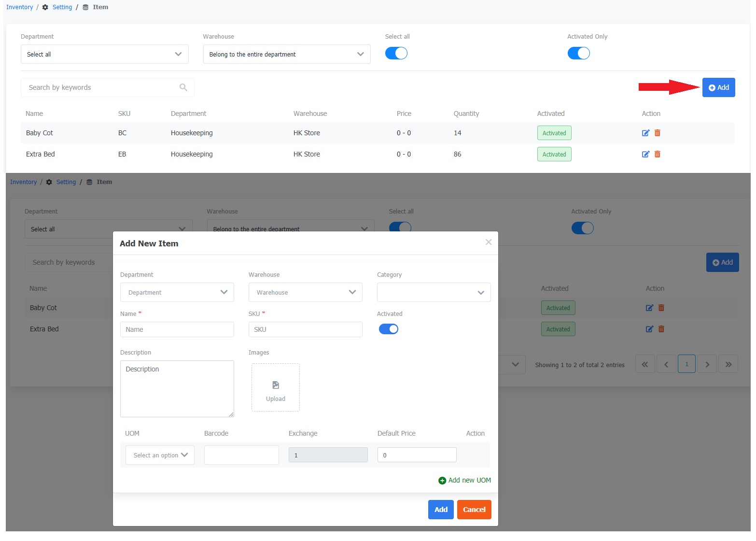Image resolution: width=756 pixels, height=541 pixels.
Task: Go to the last page using double-right arrows
Action: point(728,364)
